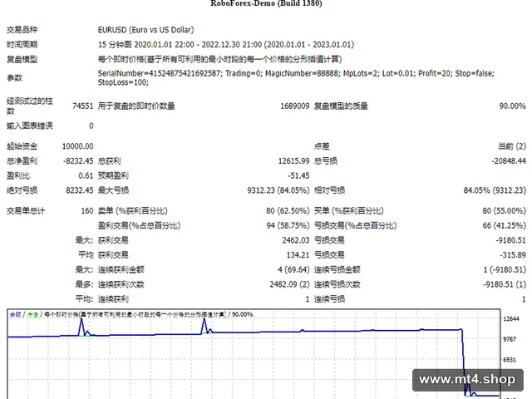Screen dimensions: 532x399
Task: Select the RoboForex-Demo (Build 1380) title
Action: 266,3
